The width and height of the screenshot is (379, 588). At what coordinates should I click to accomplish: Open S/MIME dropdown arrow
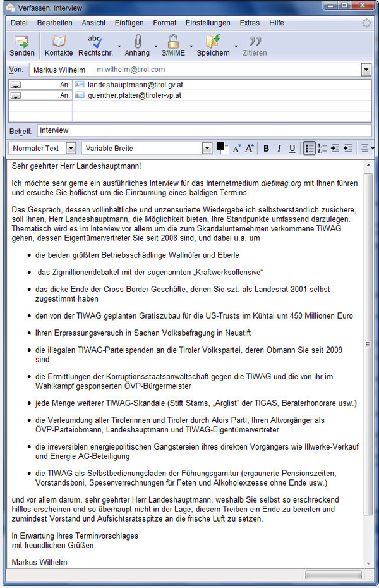coord(191,46)
